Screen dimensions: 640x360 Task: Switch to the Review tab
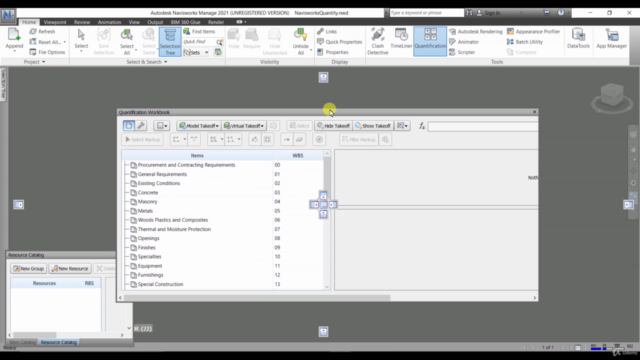[82, 22]
